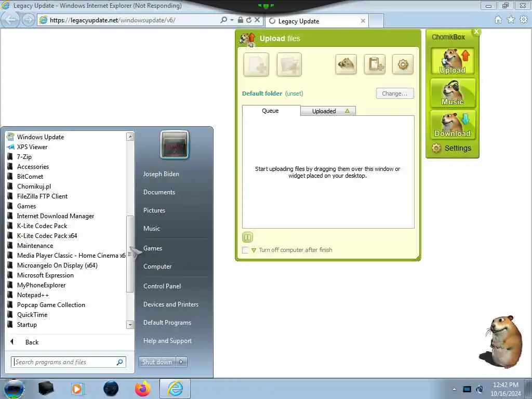Change the default upload folder

pyautogui.click(x=395, y=94)
